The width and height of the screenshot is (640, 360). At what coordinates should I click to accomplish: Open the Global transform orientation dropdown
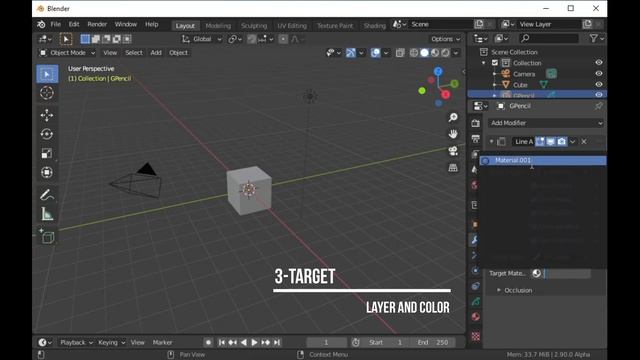pyautogui.click(x=202, y=39)
